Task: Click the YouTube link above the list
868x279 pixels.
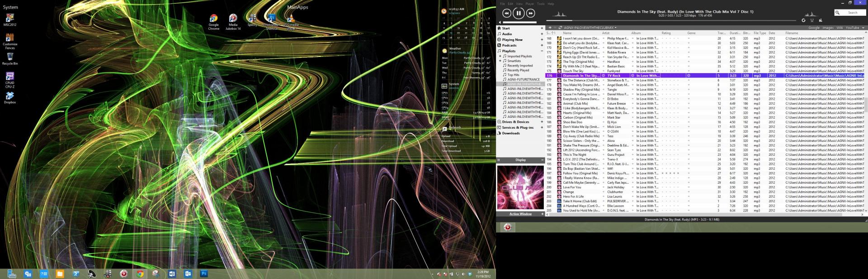Action: [x=852, y=28]
